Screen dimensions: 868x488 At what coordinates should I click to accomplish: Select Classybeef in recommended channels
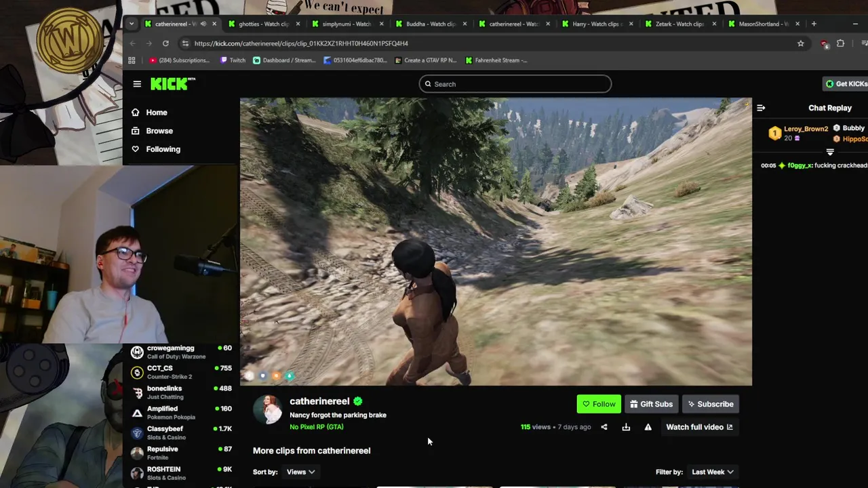point(181,433)
